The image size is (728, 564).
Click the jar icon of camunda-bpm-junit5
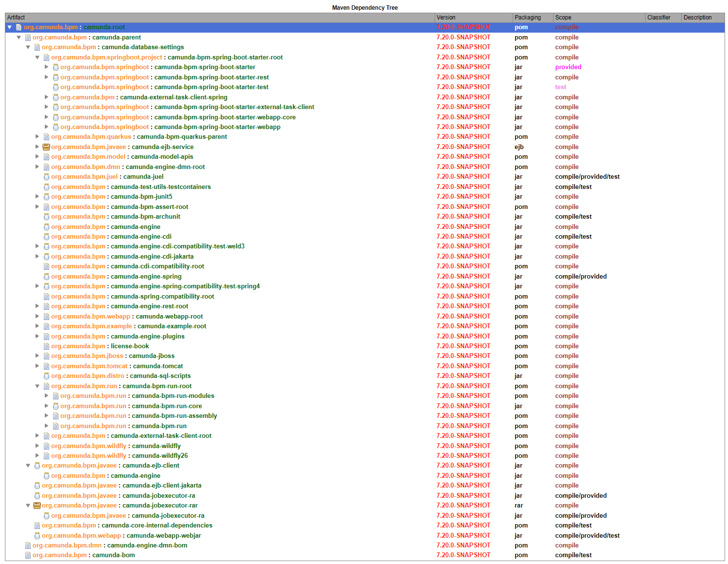tap(46, 197)
